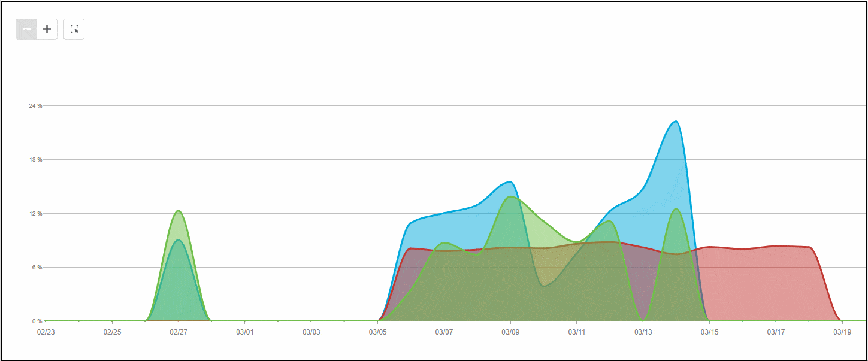Click the 18 % axis label

point(35,160)
